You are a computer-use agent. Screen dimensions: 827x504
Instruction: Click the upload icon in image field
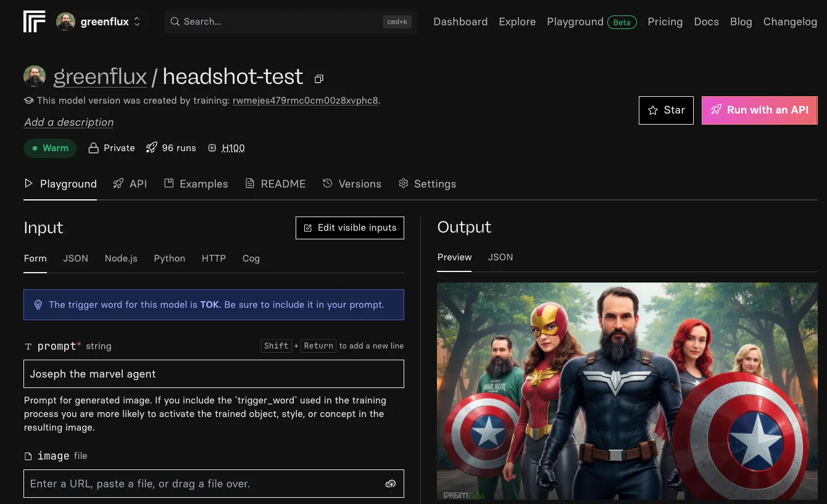pyautogui.click(x=390, y=484)
